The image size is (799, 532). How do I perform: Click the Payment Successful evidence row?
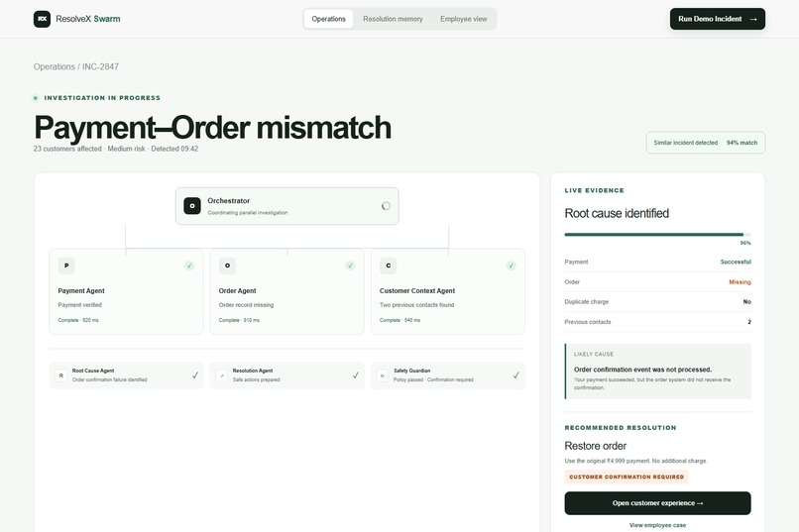(657, 262)
